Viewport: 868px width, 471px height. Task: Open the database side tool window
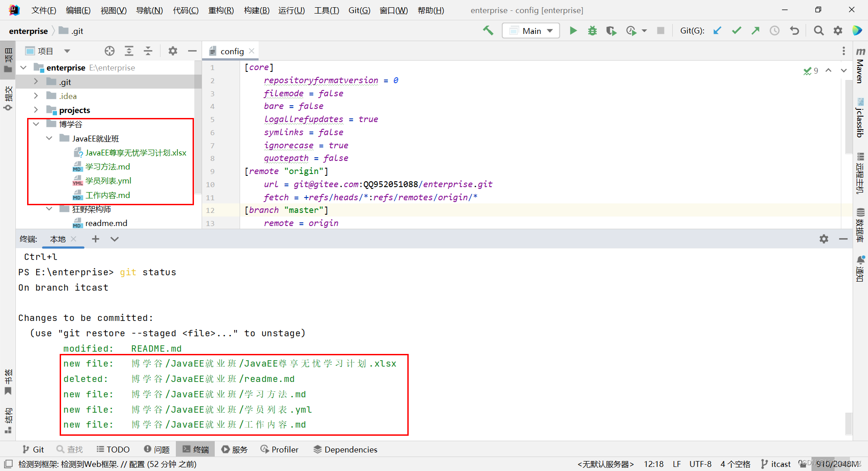coord(860,225)
